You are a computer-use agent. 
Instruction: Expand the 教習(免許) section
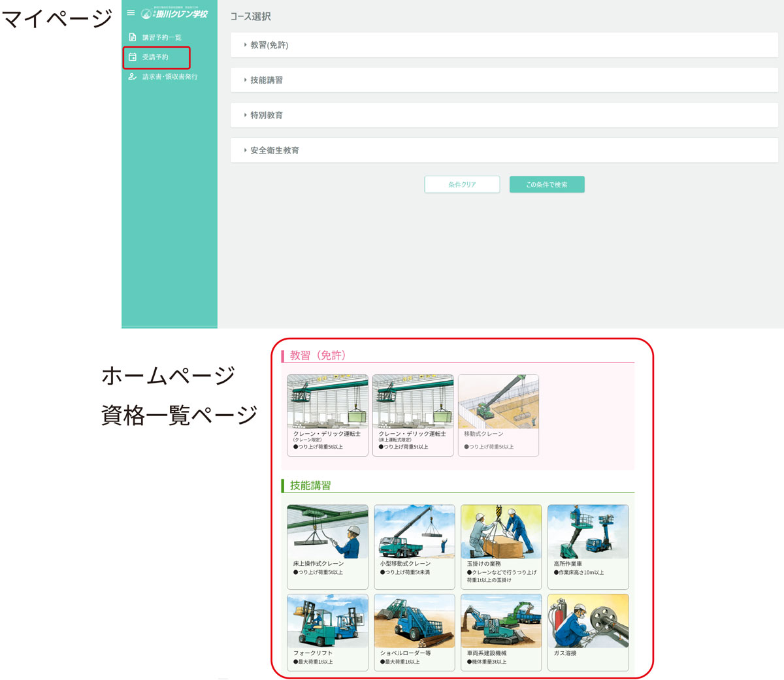(503, 44)
